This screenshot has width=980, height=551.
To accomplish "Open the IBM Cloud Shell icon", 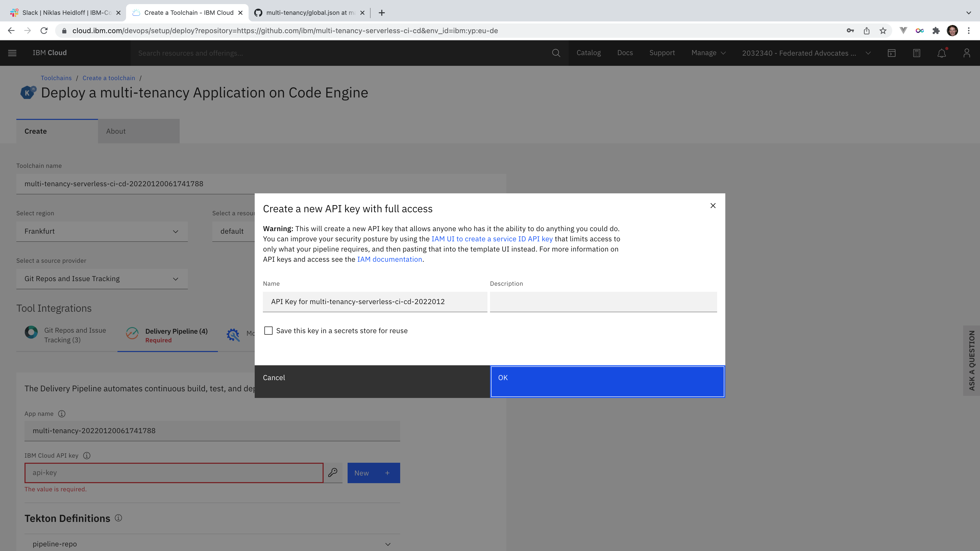I will (892, 53).
